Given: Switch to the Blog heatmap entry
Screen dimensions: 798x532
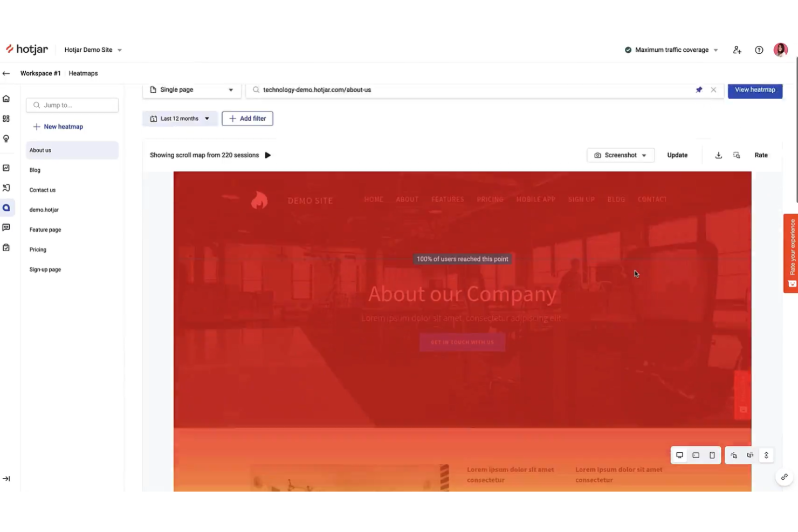Looking at the screenshot, I should pos(35,170).
